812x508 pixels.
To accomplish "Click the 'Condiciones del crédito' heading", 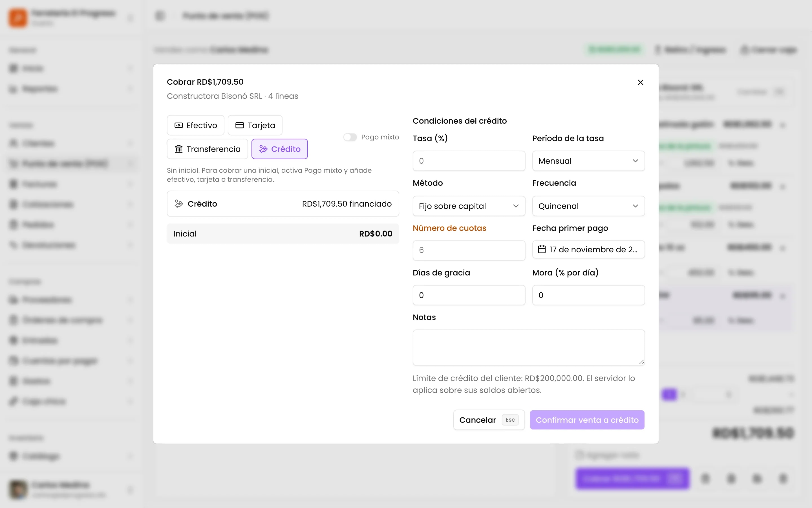I will pyautogui.click(x=460, y=121).
